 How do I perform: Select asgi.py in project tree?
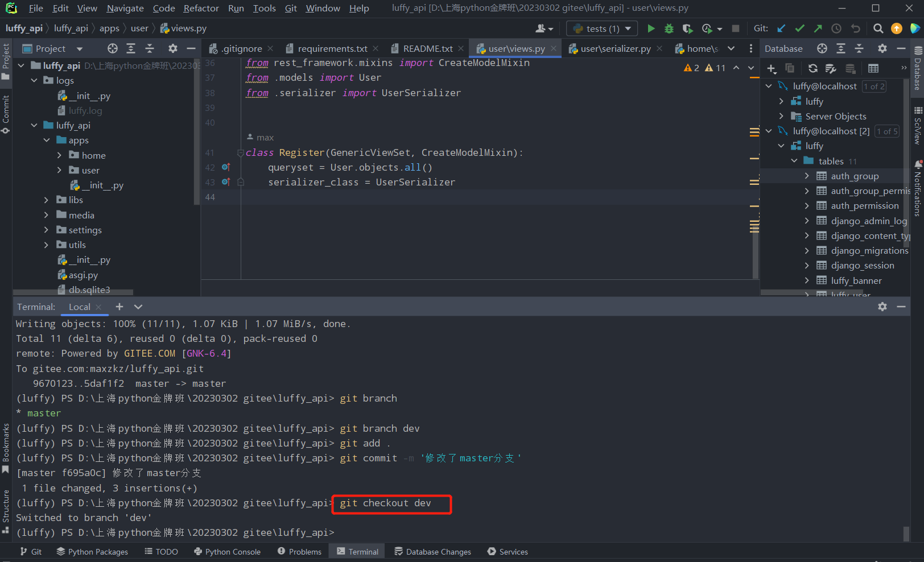pos(83,275)
